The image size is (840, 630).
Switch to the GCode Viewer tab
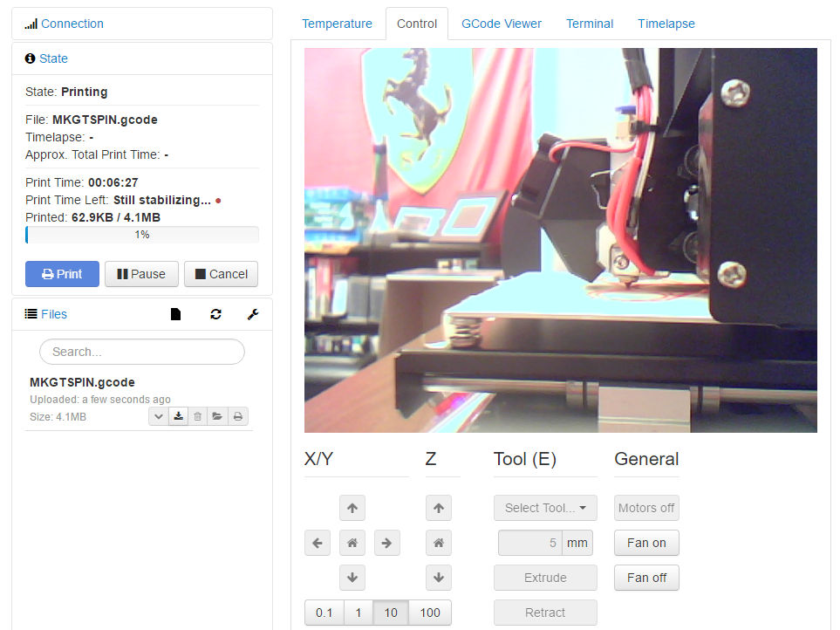(x=502, y=24)
